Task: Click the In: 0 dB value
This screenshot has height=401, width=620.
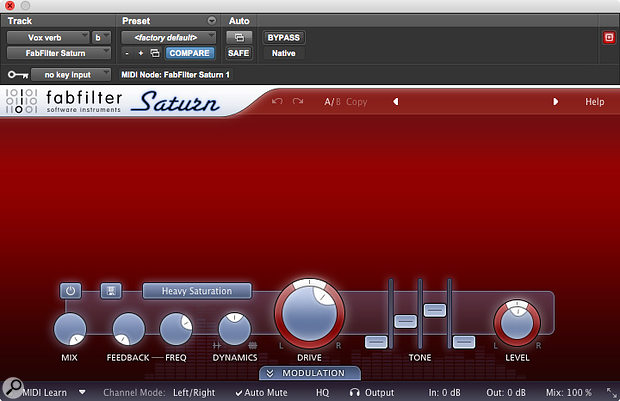Action: click(444, 393)
